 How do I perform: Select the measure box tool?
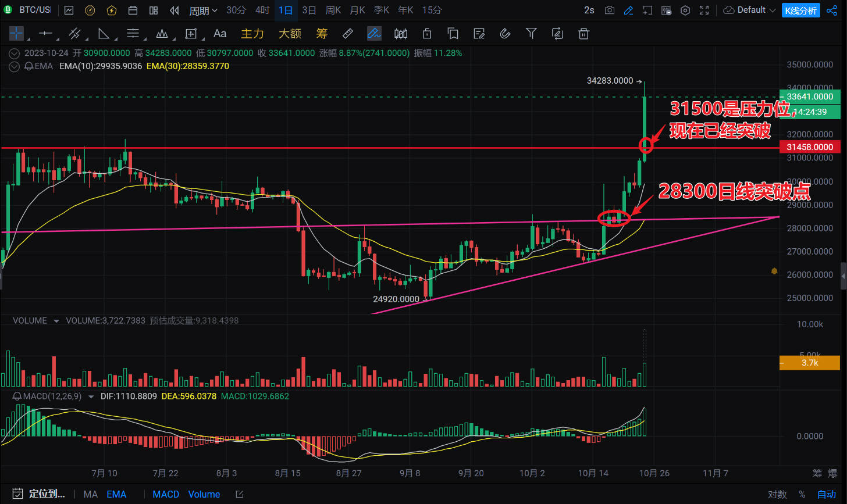pos(191,33)
